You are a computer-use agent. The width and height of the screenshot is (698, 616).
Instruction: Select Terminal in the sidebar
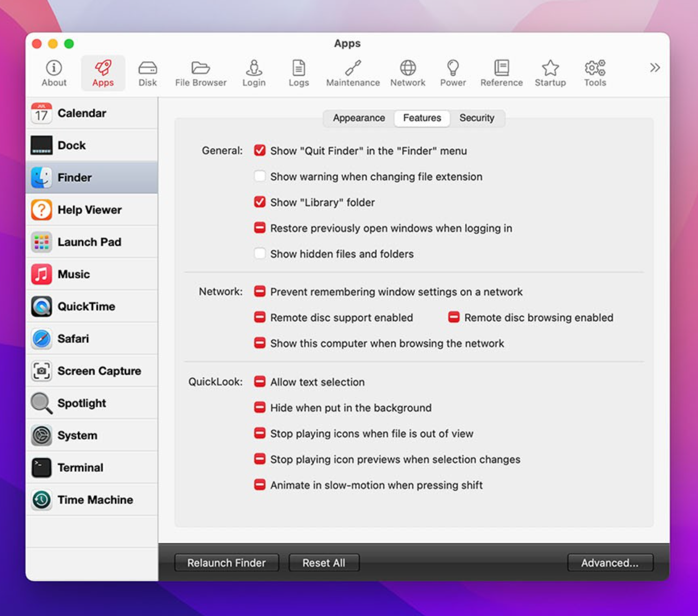click(92, 468)
